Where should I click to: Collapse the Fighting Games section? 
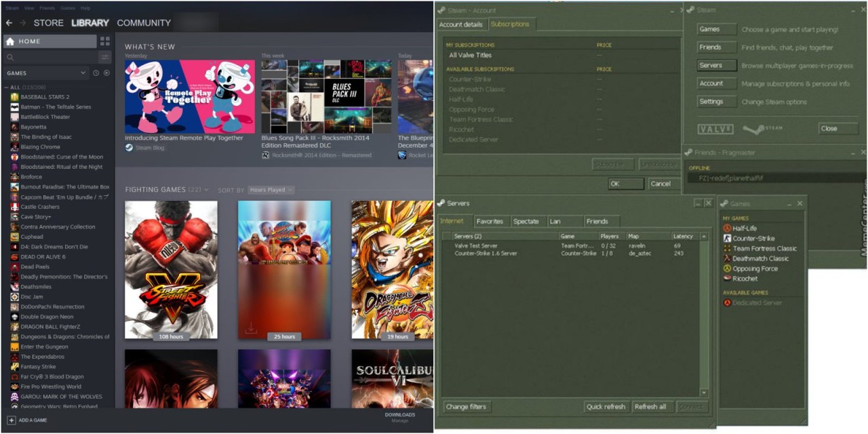(x=206, y=190)
